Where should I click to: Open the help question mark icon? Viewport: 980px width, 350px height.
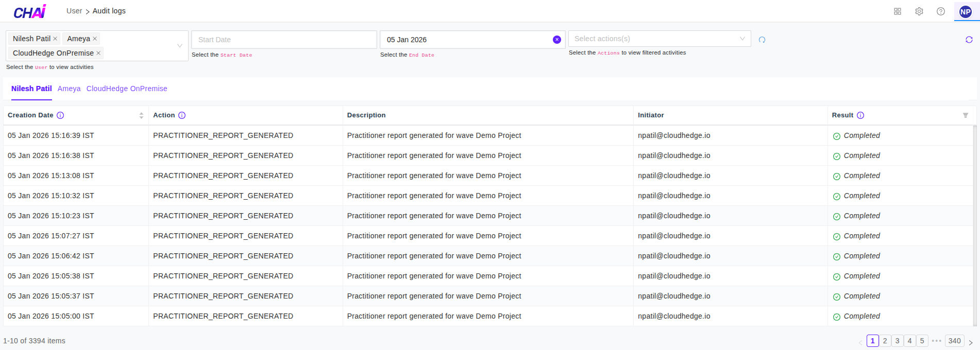point(940,11)
